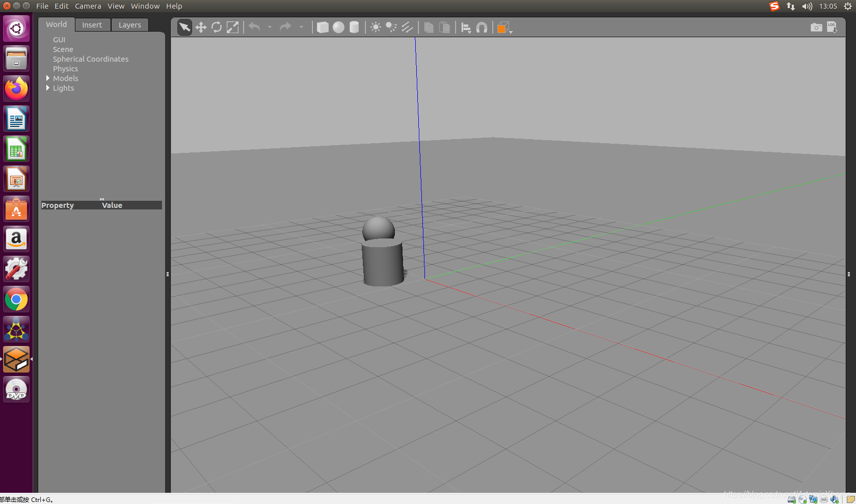Switch to the World tab
This screenshot has width=856, height=504.
[56, 24]
